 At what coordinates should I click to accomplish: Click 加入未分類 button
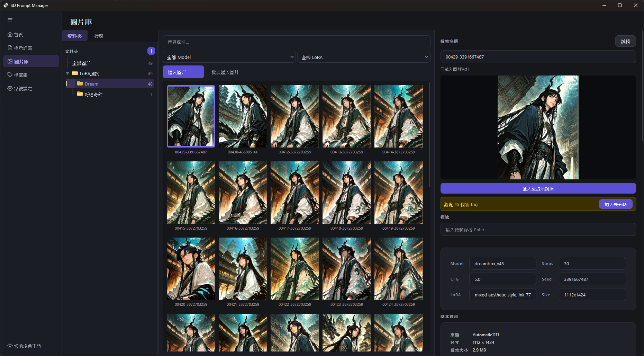coord(616,204)
